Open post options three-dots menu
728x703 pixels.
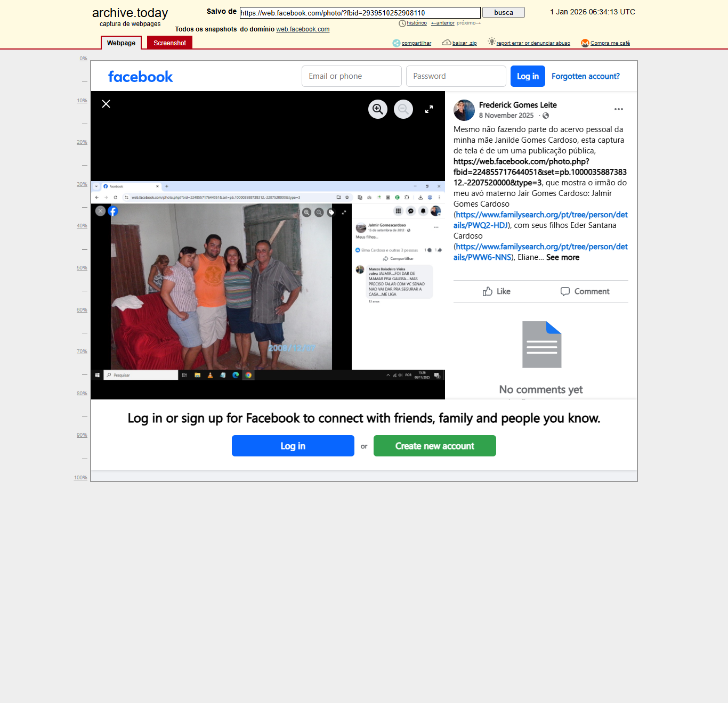619,109
